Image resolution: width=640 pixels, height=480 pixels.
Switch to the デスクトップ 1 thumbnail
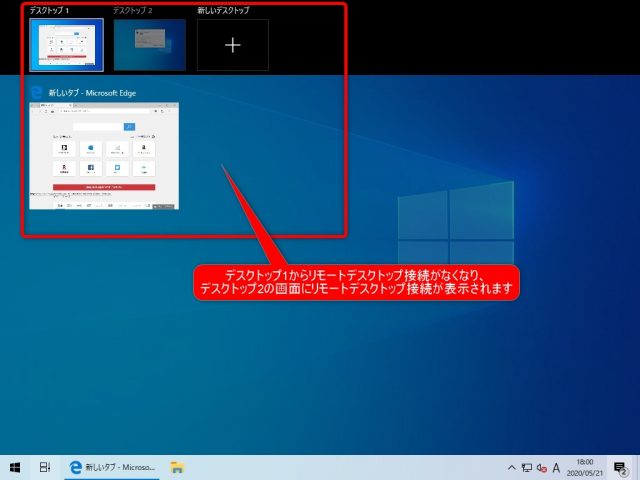pyautogui.click(x=67, y=45)
